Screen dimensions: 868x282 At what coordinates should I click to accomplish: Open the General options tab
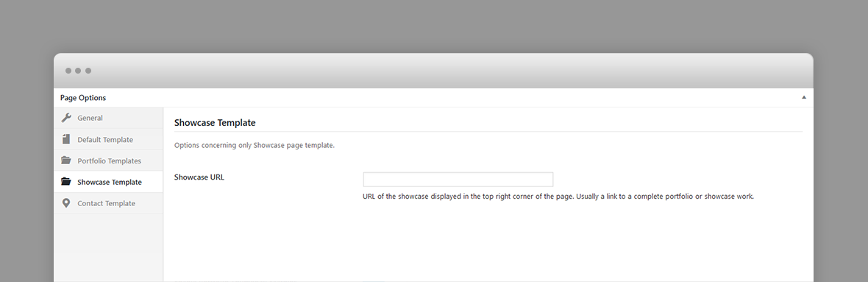click(90, 118)
